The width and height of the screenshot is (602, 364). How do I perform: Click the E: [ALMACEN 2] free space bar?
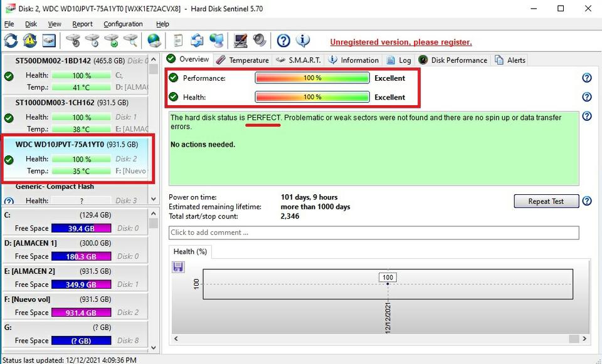click(x=81, y=284)
